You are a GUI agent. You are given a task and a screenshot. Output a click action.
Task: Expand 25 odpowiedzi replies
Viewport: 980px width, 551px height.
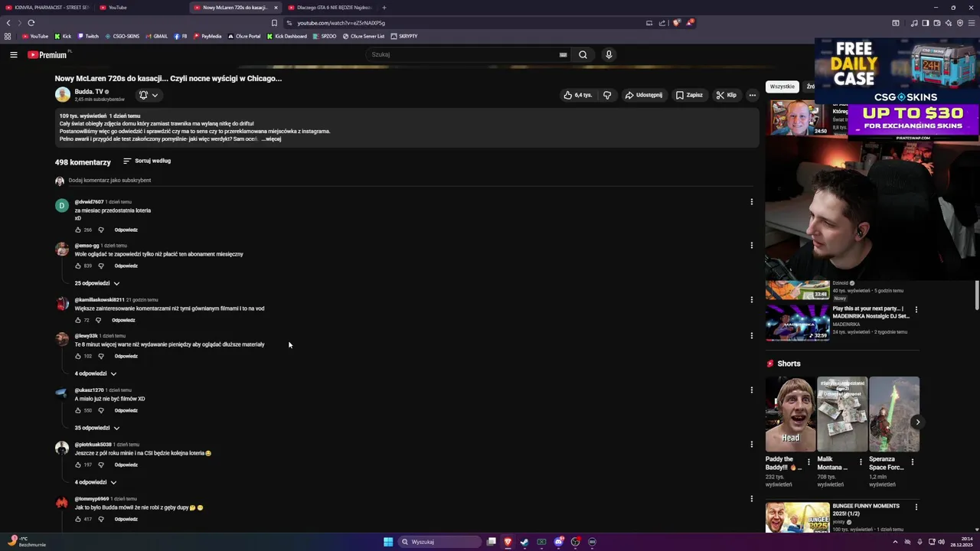coord(97,283)
